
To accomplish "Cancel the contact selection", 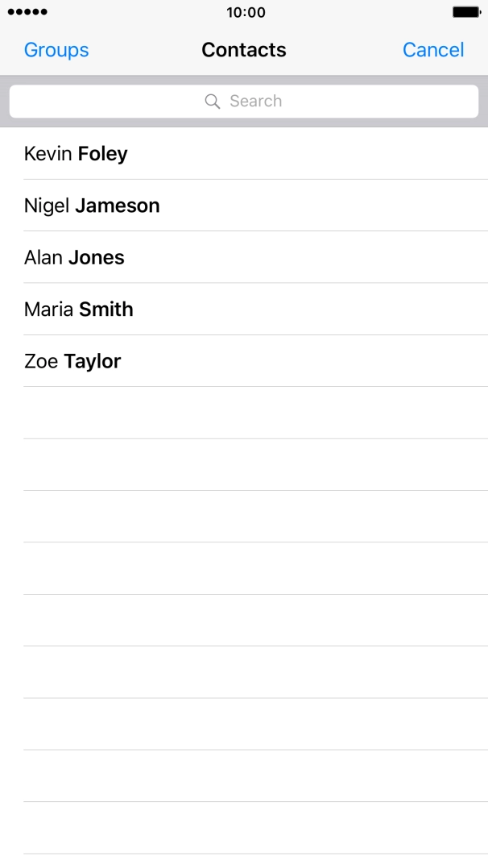I will click(433, 50).
